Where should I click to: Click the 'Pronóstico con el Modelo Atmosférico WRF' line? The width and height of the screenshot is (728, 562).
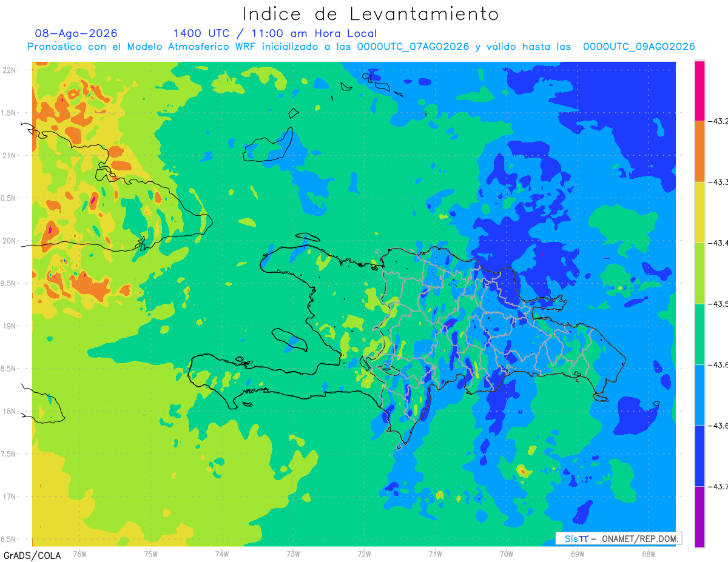[362, 47]
